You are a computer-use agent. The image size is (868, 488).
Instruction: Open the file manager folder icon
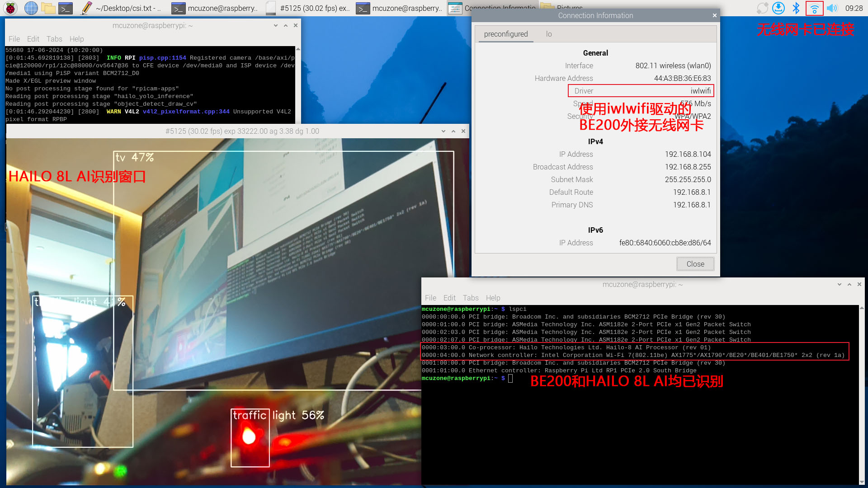tap(48, 8)
